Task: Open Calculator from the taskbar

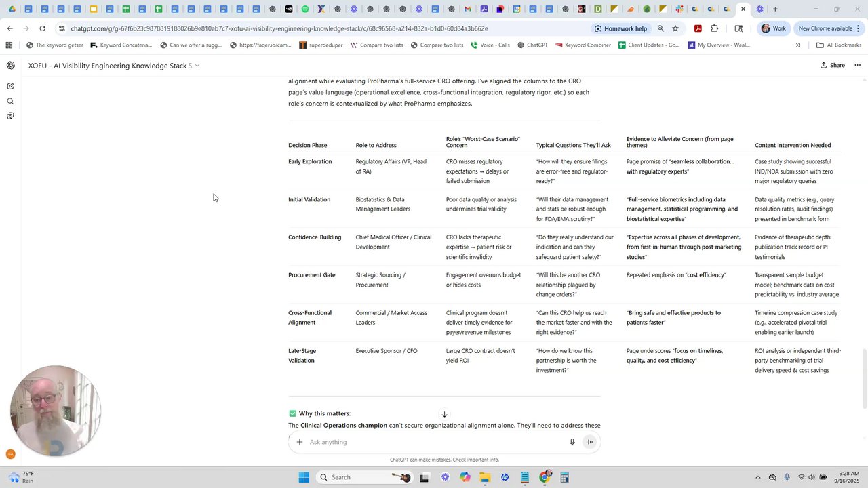Action: [564, 477]
